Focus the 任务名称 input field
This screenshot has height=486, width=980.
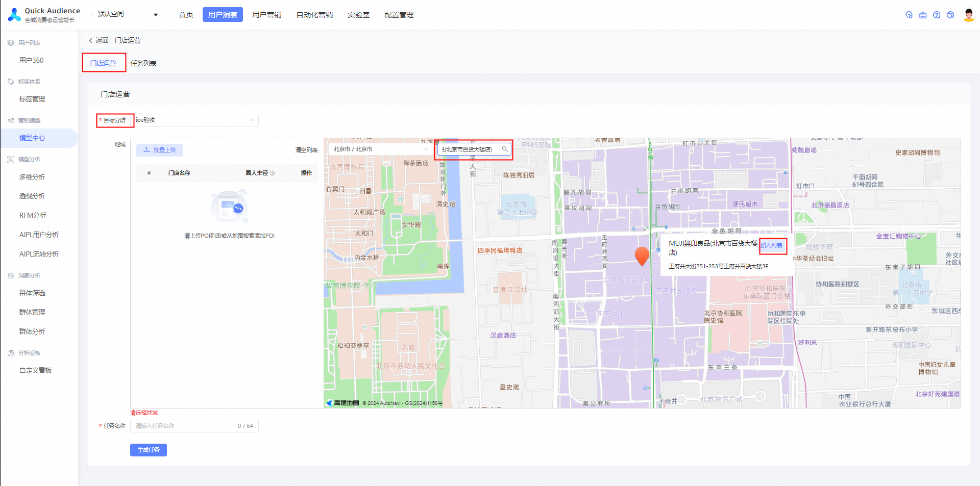point(194,426)
